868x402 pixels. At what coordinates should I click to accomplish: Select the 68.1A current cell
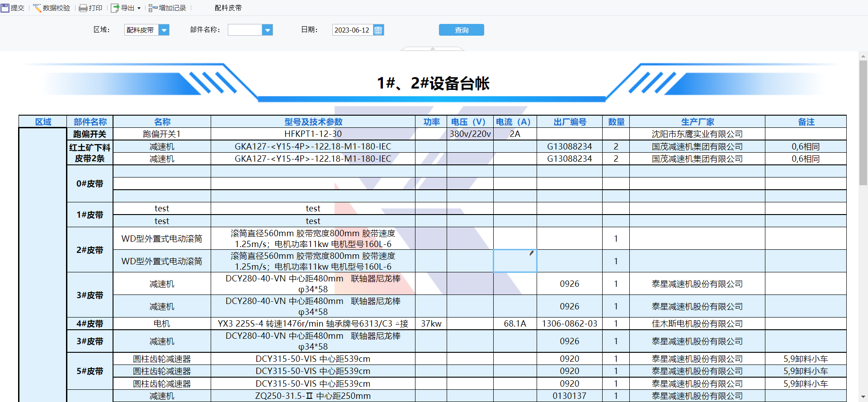click(515, 323)
